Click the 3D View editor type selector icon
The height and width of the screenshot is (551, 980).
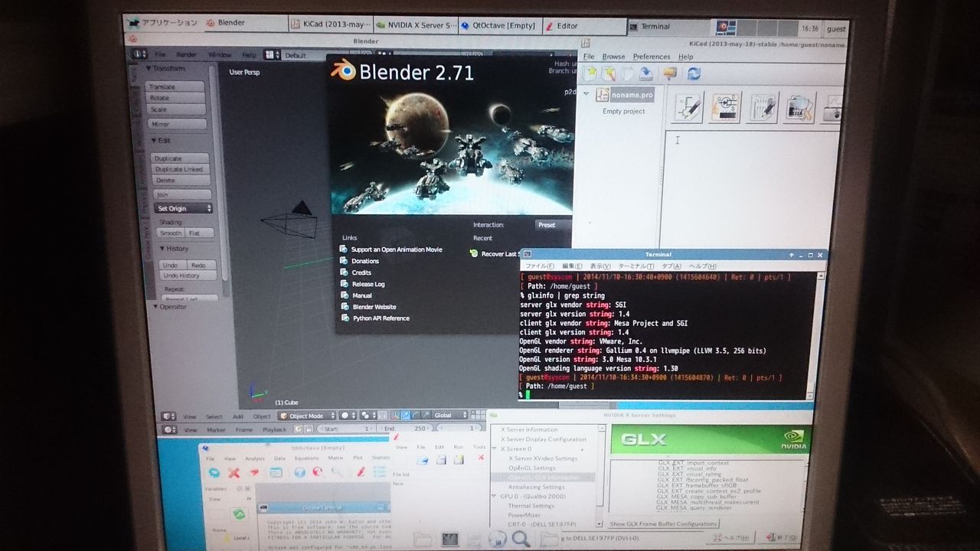pos(168,416)
